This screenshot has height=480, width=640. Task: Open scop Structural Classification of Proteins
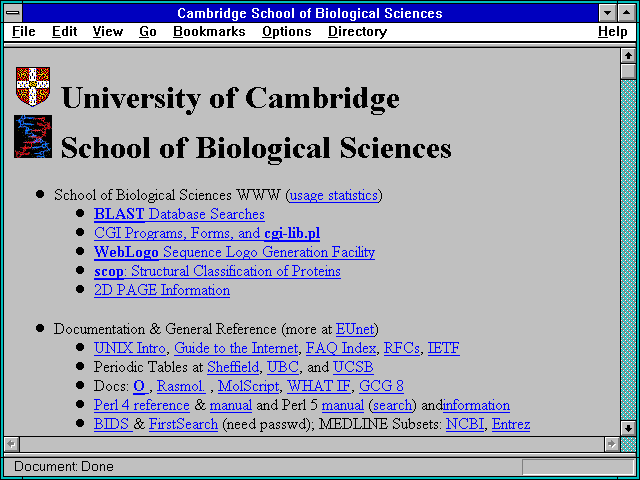tap(217, 271)
